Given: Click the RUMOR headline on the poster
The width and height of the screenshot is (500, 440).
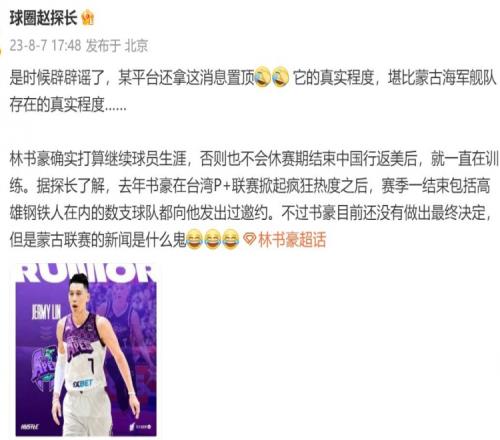Looking at the screenshot, I should (x=86, y=273).
